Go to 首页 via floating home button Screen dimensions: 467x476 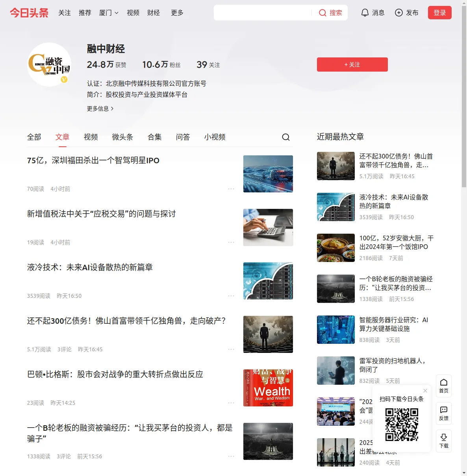[444, 386]
